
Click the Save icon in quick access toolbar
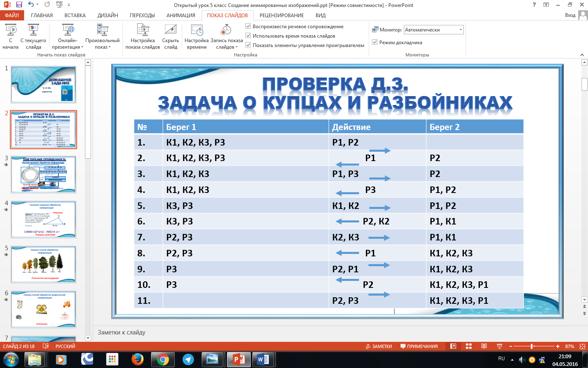[x=19, y=4]
